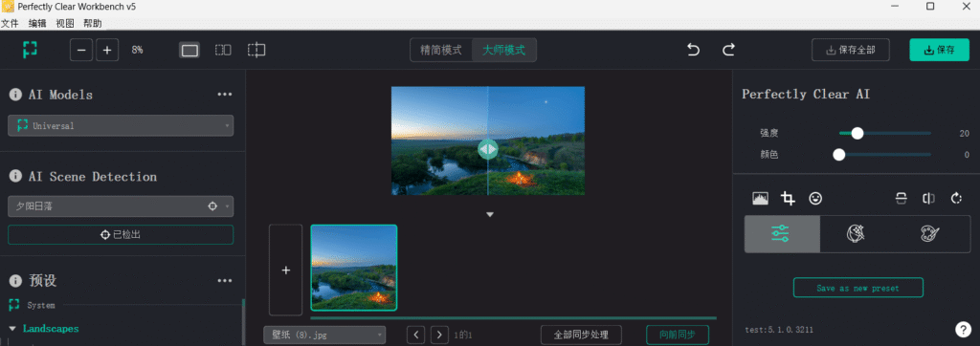Viewport: 980px width, 346px height.
Task: Select single image view mode
Action: [189, 50]
